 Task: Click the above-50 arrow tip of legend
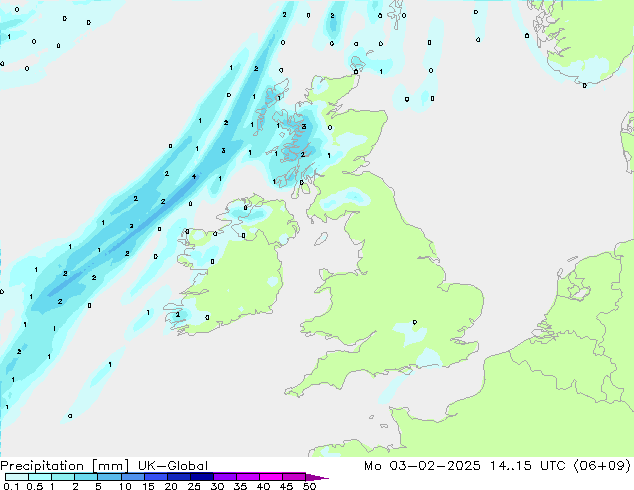317,478
